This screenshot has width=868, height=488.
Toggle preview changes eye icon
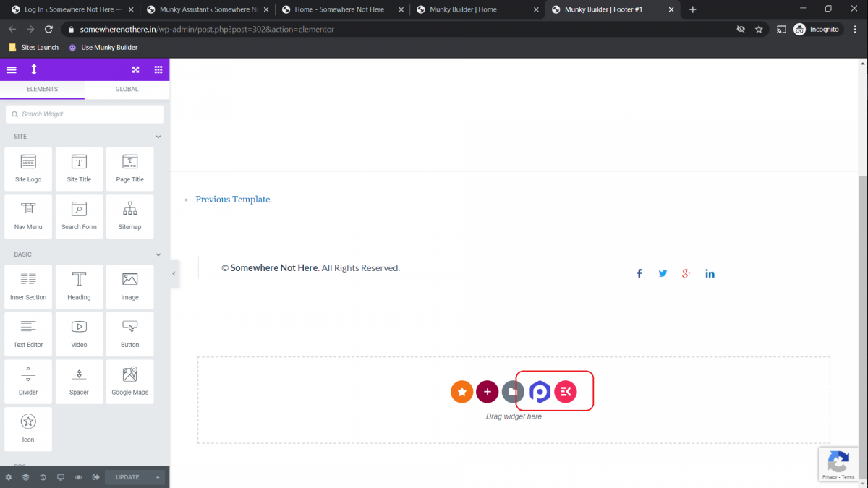point(78,477)
